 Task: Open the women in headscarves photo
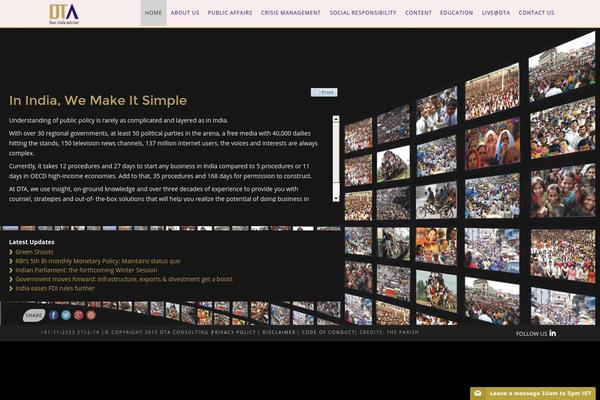click(492, 144)
